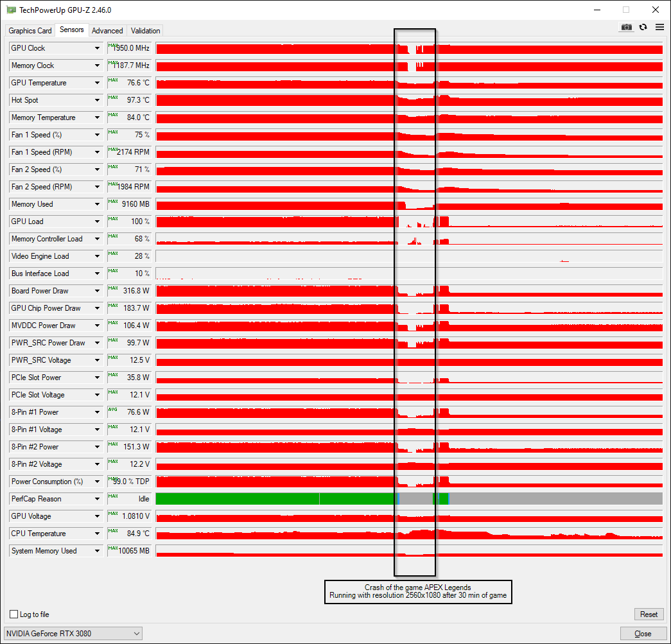This screenshot has width=671, height=644.
Task: Open the Video Engine Load dropdown
Action: pyautogui.click(x=97, y=256)
